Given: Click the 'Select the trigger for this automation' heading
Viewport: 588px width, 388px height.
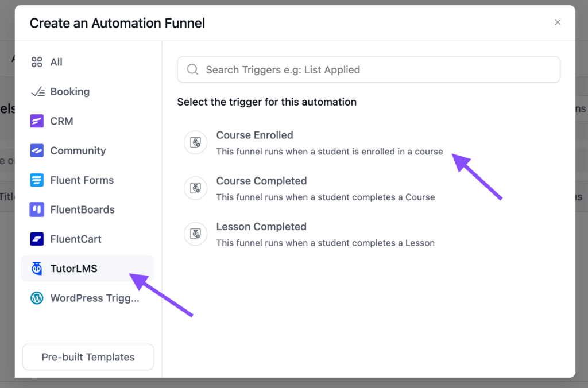Looking at the screenshot, I should pos(266,102).
